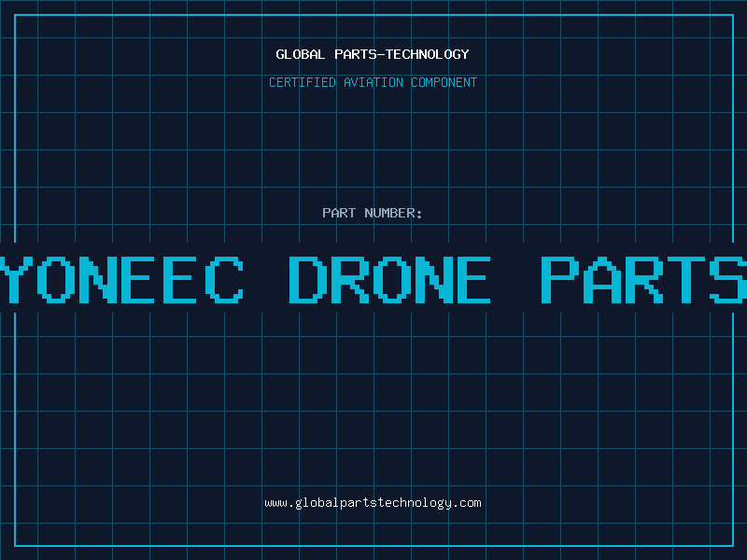
Task: Select the large word PARTS
Action: point(644,280)
